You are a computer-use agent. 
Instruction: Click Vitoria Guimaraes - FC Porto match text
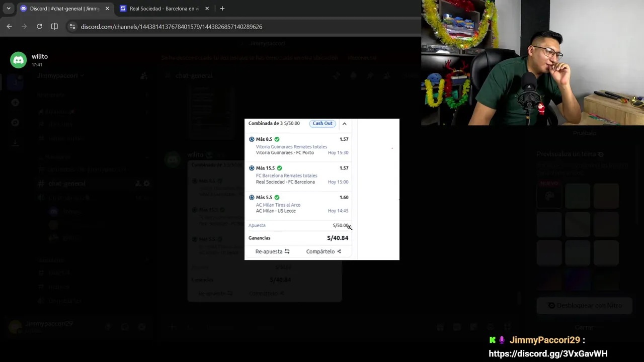coord(285,152)
